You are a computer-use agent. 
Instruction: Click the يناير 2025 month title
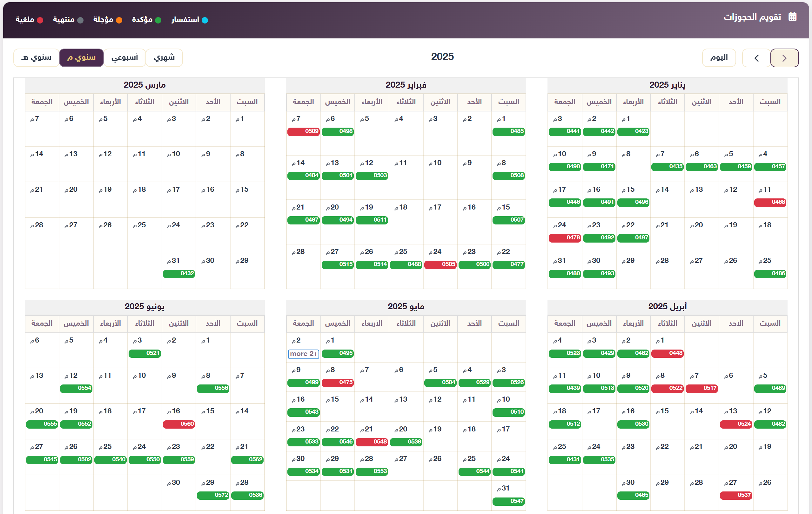(x=667, y=85)
